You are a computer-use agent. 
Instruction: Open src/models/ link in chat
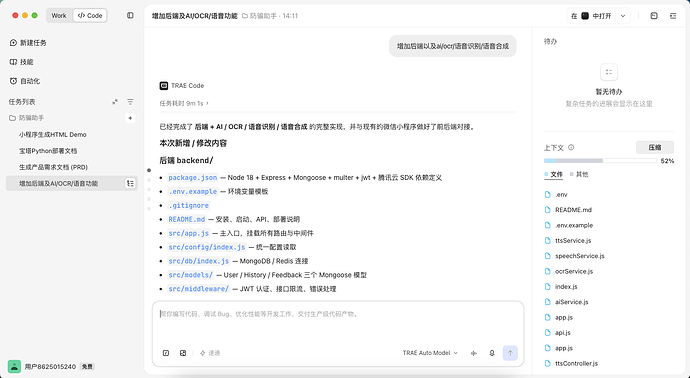pyautogui.click(x=191, y=275)
